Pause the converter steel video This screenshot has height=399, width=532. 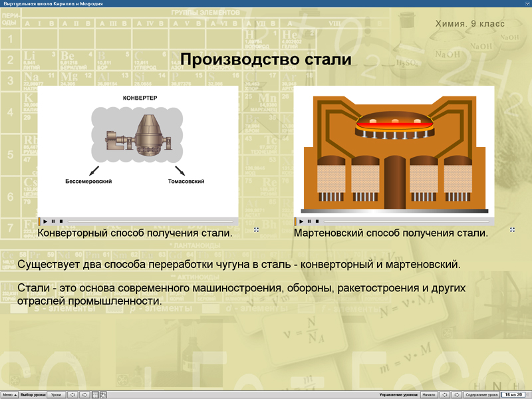tap(53, 219)
